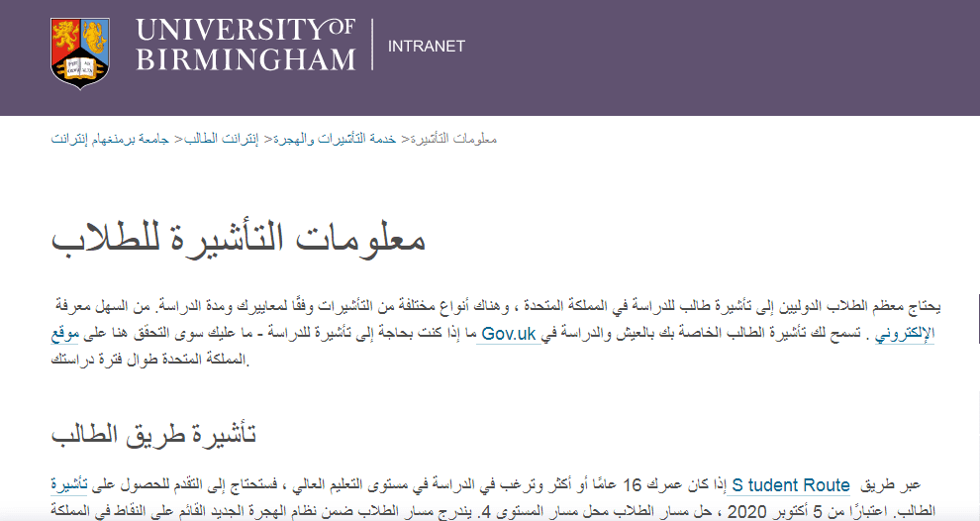Click the University of Birmingham crest logo
Screen dimensions: 980x521
point(80,53)
